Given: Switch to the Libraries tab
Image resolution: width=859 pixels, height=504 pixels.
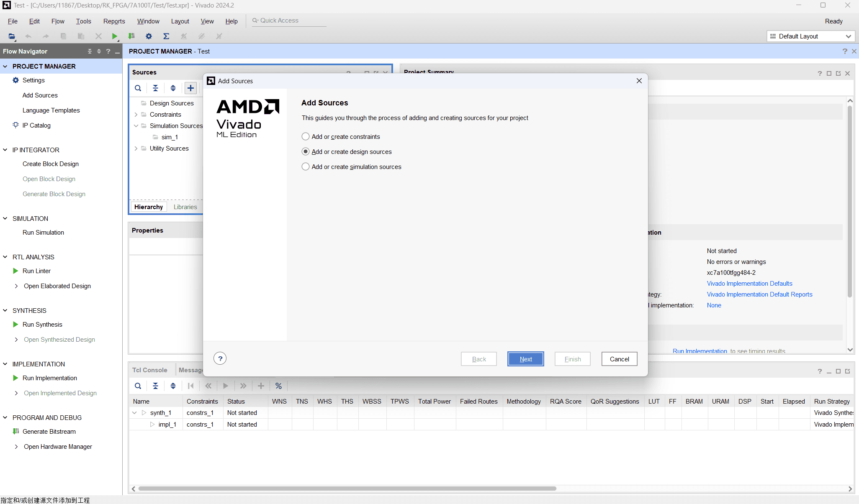Looking at the screenshot, I should (185, 207).
